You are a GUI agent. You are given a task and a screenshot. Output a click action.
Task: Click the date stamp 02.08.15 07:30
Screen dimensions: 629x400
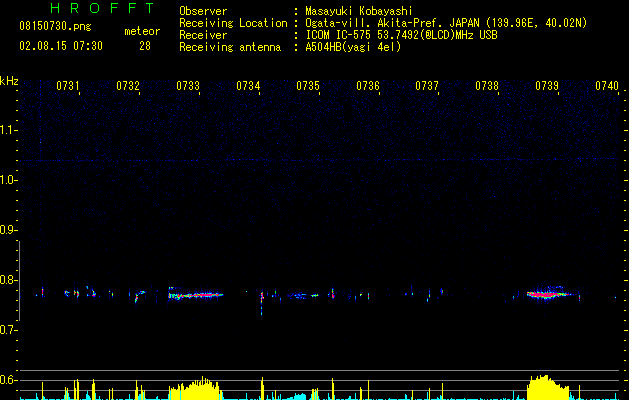coord(61,46)
